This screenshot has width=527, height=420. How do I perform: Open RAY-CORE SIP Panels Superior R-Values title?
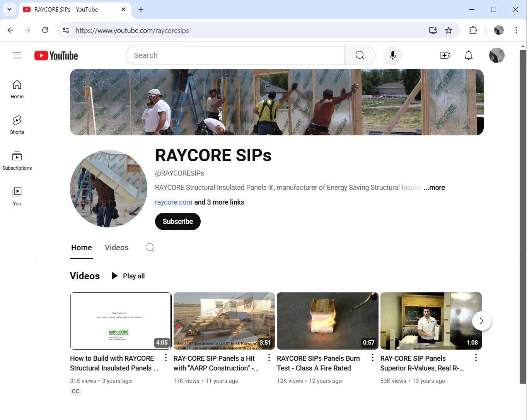point(422,363)
